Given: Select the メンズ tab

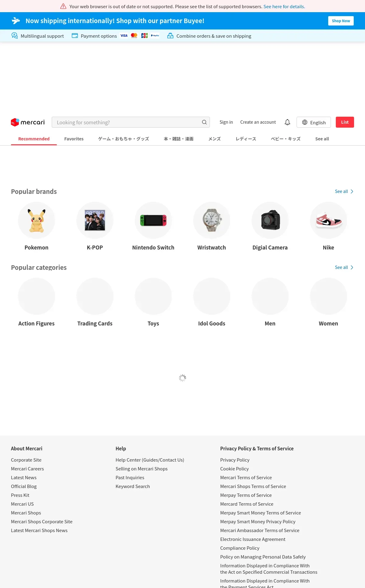Looking at the screenshot, I should coord(214,139).
